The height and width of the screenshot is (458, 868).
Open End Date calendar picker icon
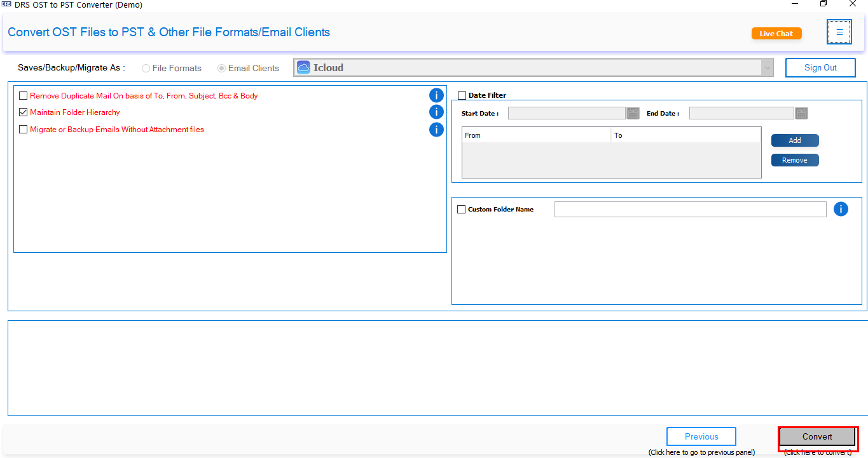tap(802, 113)
